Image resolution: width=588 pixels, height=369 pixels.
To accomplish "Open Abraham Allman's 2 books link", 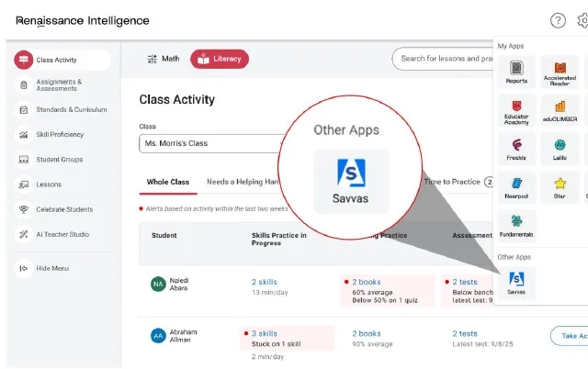I will click(367, 333).
